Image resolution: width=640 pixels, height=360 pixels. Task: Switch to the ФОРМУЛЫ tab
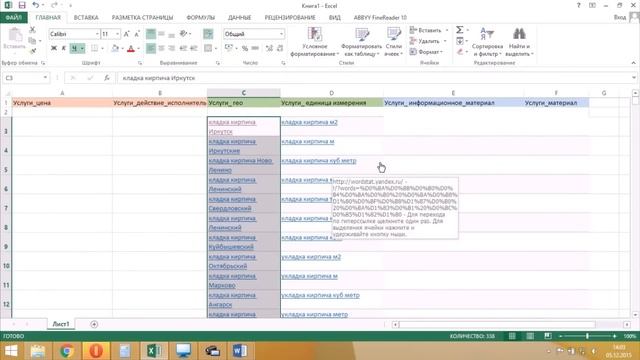[x=200, y=18]
